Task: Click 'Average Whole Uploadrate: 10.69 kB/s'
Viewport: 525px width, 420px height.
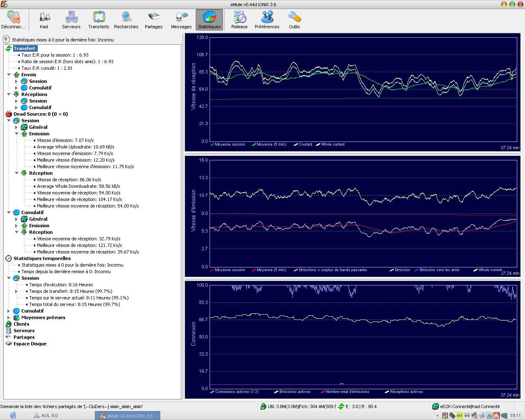Action: (75, 147)
